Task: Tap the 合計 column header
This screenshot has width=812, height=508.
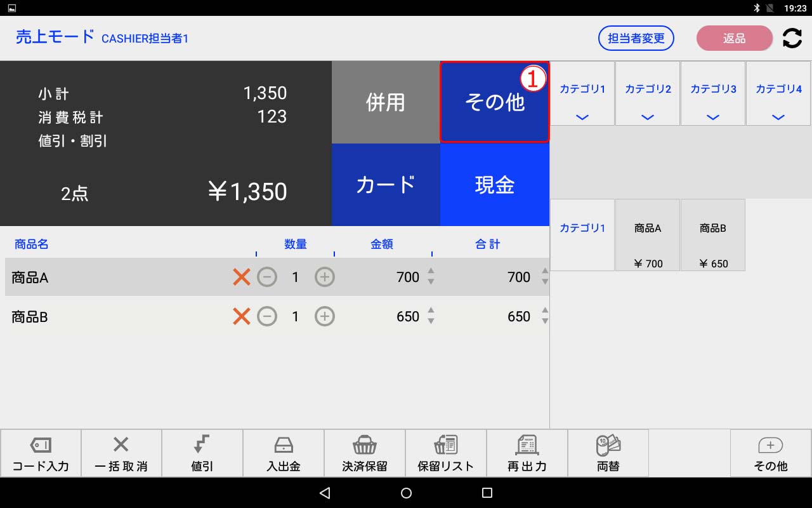Action: [x=488, y=244]
